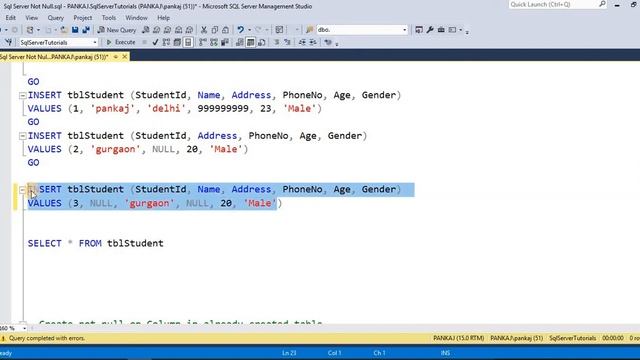The width and height of the screenshot is (640, 360).
Task: Increase indent of selected lines
Action: pyautogui.click(x=313, y=42)
